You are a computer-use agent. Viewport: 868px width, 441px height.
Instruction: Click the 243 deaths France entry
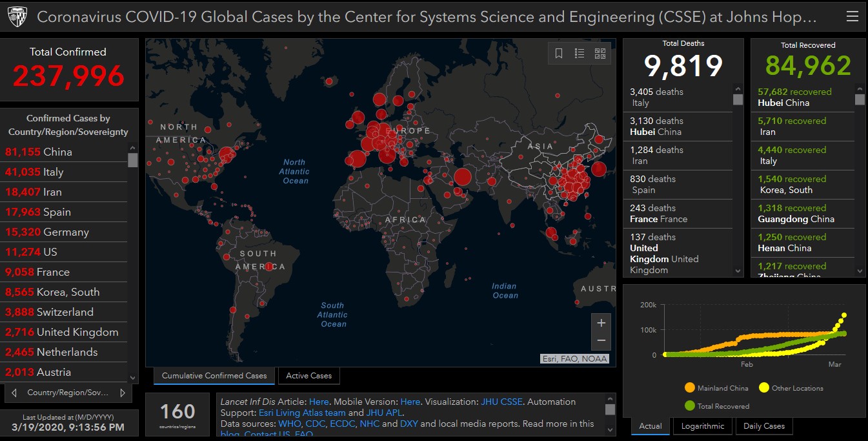(x=678, y=214)
